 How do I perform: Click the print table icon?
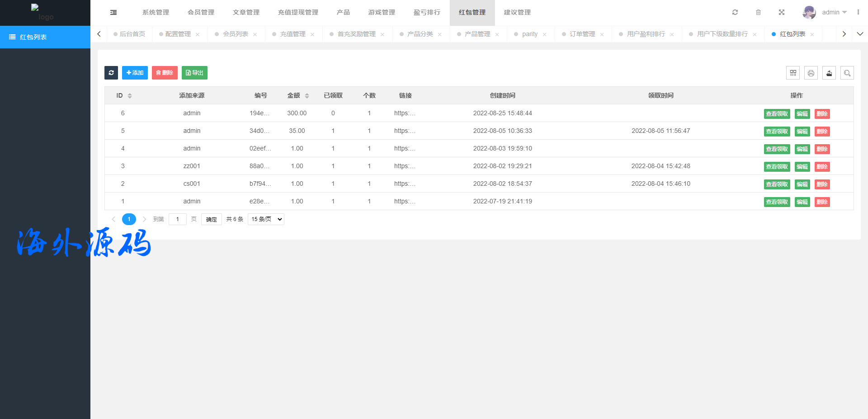pyautogui.click(x=811, y=73)
